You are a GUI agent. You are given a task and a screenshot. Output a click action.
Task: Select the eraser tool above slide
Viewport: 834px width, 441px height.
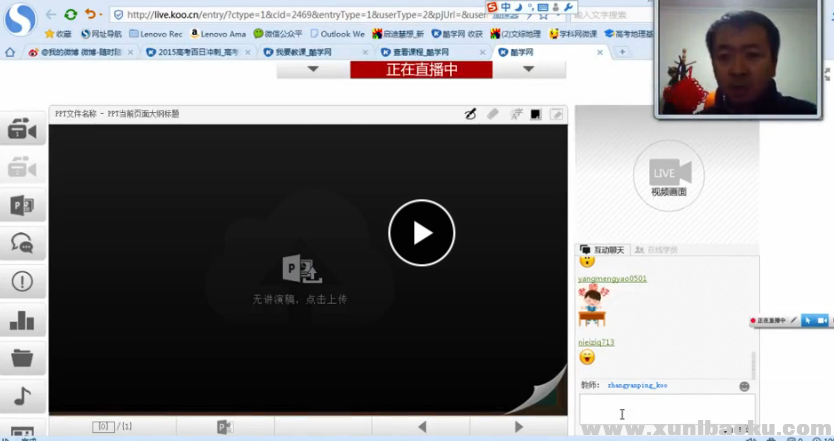(x=493, y=114)
